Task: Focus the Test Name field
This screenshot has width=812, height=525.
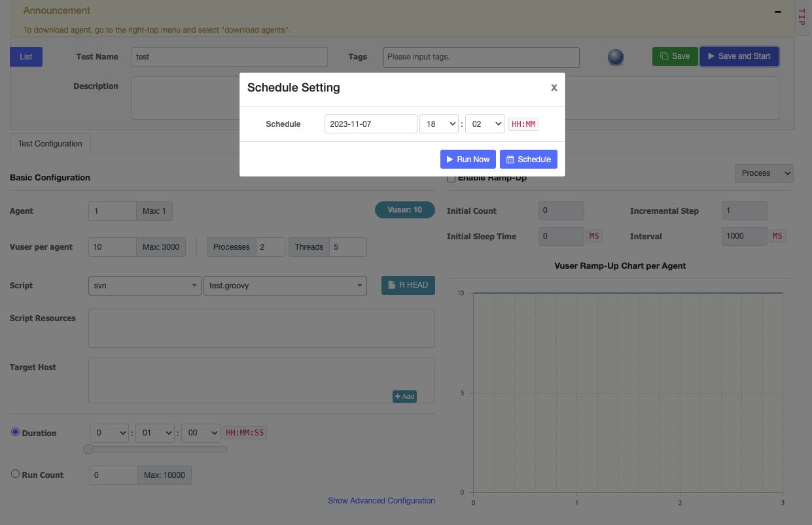Action: [x=229, y=57]
